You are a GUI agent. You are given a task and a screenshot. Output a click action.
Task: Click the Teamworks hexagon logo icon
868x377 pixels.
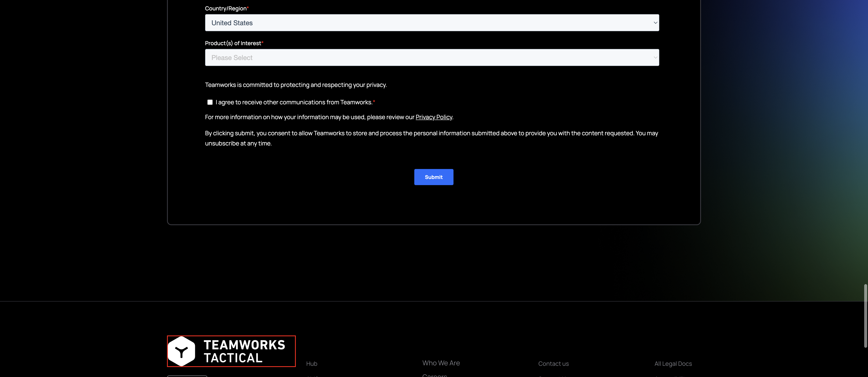(x=181, y=351)
